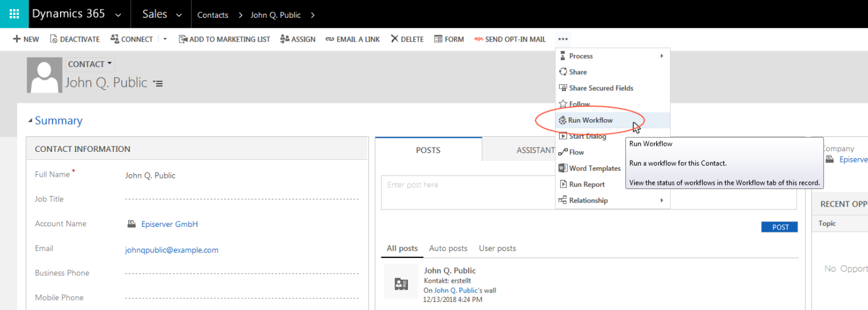868x310 pixels.
Task: Expand the Dynamics 365 dropdown chevron
Action: 118,14
